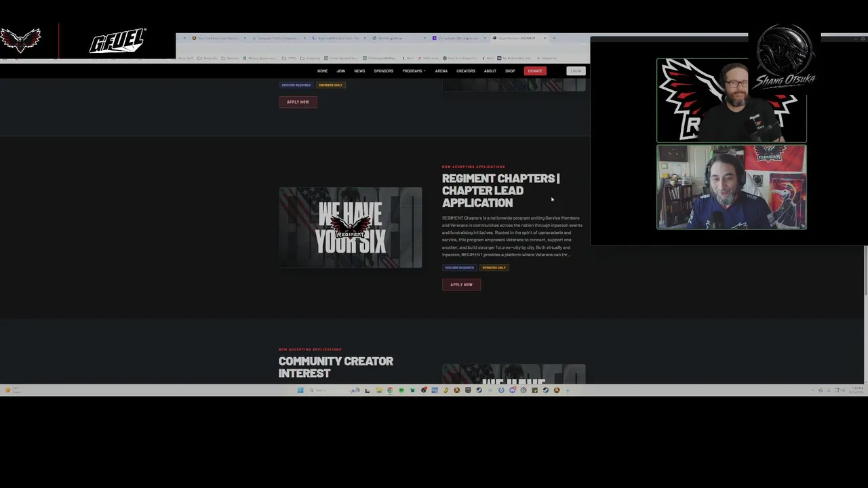Open the ARENA nav link
The height and width of the screenshot is (488, 868).
[x=441, y=71]
